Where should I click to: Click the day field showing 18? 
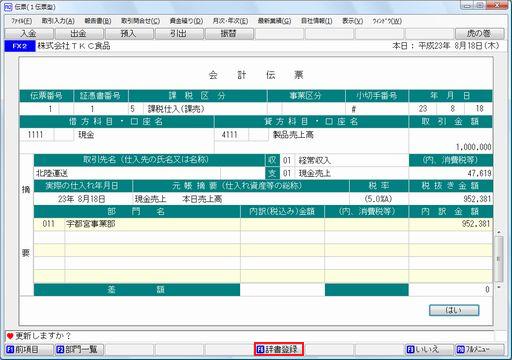click(478, 109)
